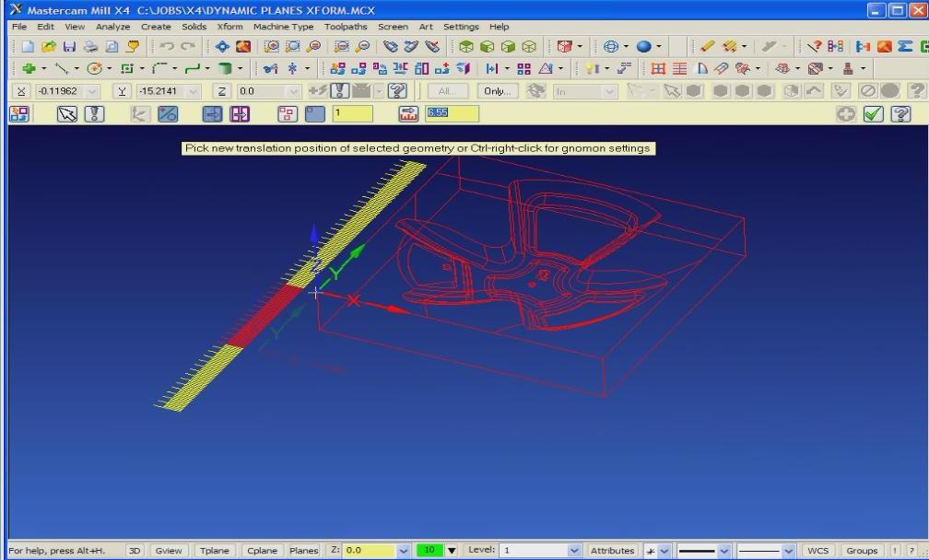The width and height of the screenshot is (929, 560).
Task: Open the X coordinate dropdown
Action: 92,91
